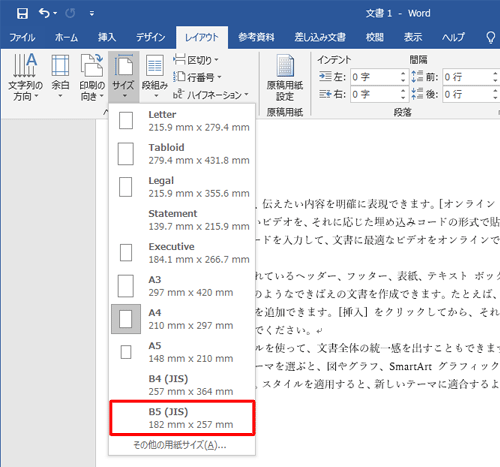
Task: Click the 原稿用紙設定 button
Action: 285,78
